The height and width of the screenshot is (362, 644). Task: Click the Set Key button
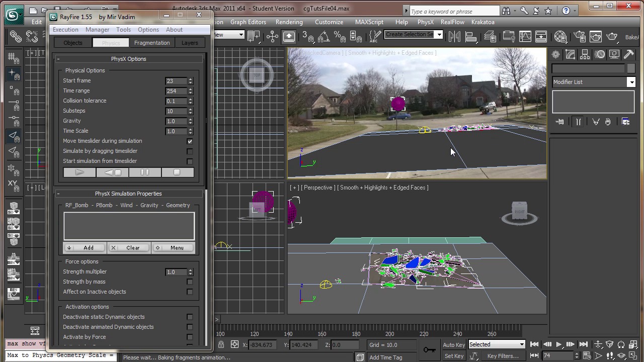(x=454, y=356)
